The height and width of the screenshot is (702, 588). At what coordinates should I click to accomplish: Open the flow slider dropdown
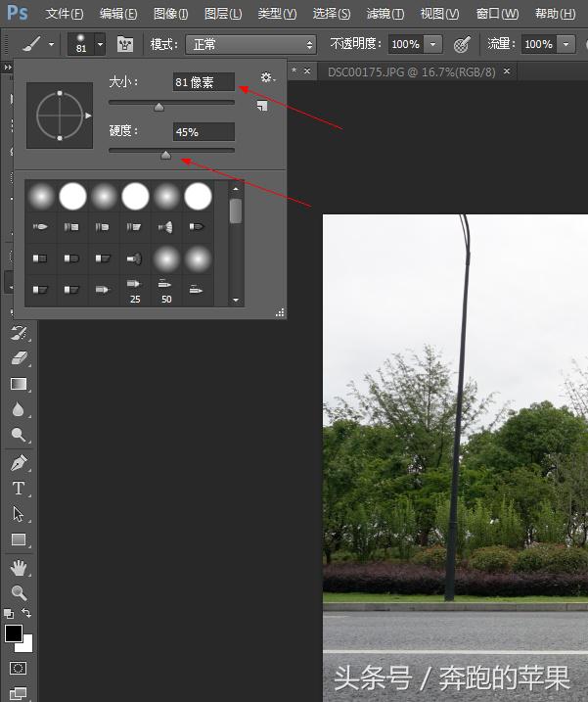click(x=566, y=44)
